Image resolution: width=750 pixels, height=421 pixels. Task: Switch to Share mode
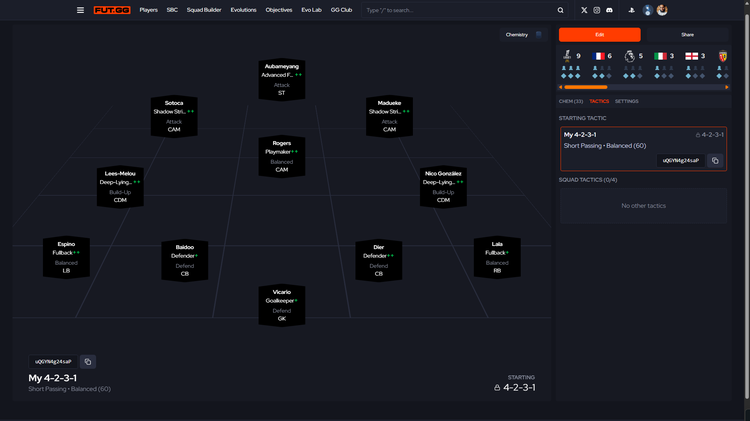click(x=687, y=34)
